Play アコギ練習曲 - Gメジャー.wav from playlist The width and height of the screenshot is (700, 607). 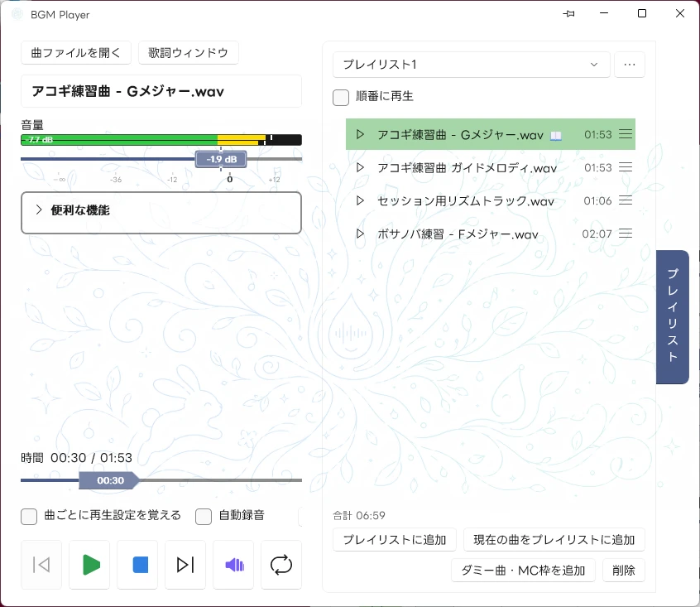tap(360, 134)
